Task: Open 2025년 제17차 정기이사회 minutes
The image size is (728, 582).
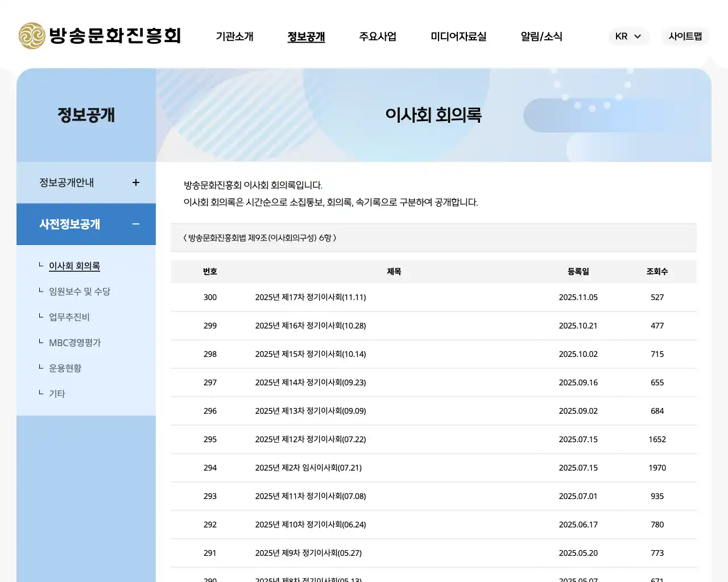Action: (x=311, y=297)
